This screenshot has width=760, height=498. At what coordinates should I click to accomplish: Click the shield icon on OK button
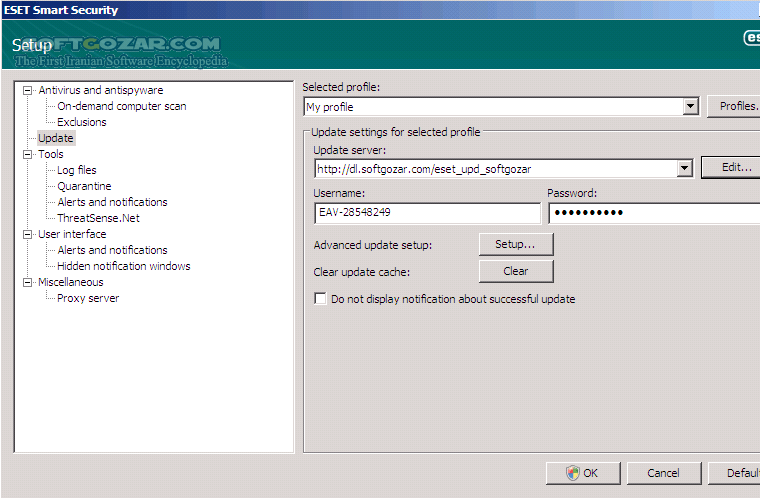point(572,473)
